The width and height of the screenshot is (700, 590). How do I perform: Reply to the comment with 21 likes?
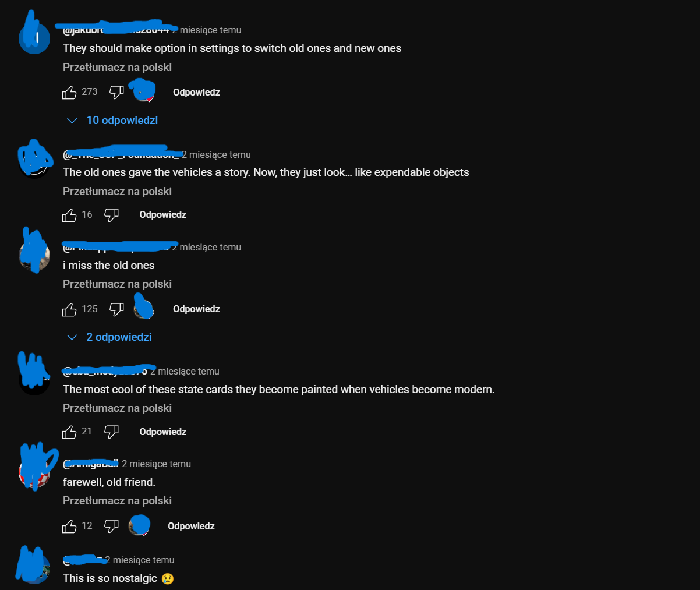(162, 432)
